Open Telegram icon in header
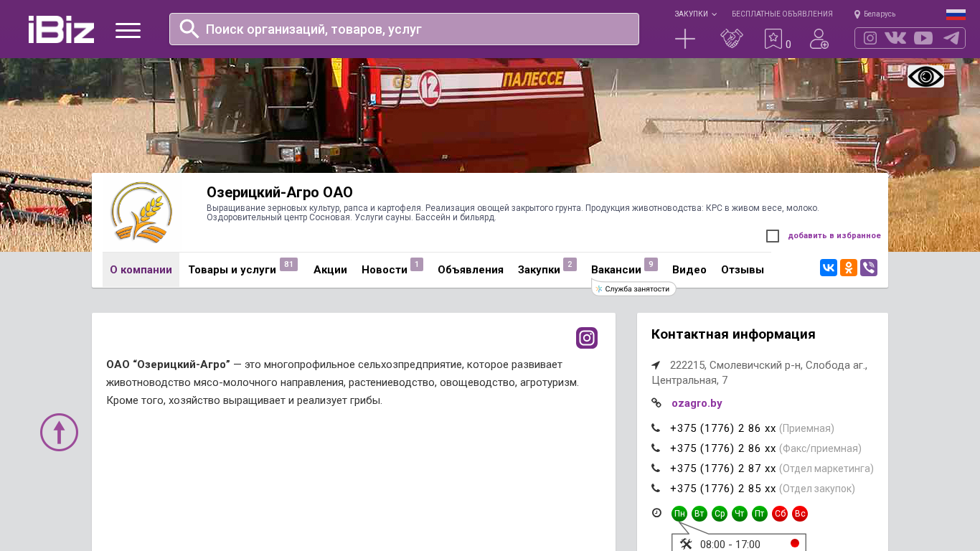This screenshot has height=551, width=980. [951, 38]
